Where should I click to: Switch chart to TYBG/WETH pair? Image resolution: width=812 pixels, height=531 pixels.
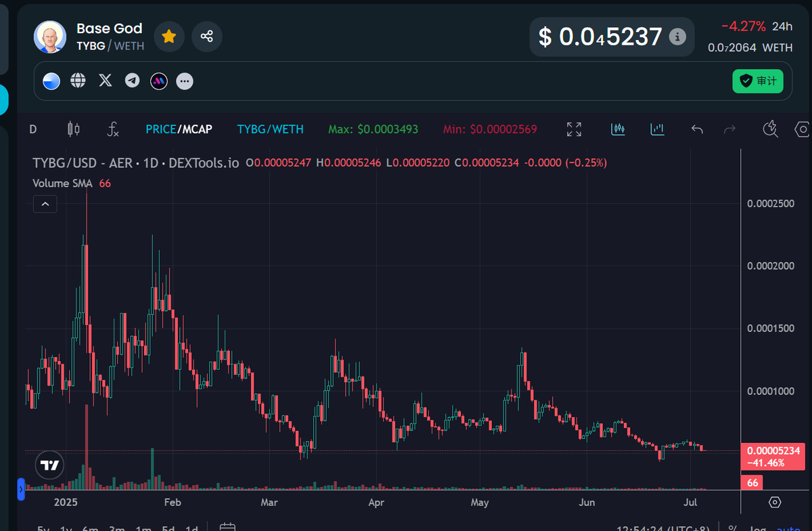click(x=270, y=129)
